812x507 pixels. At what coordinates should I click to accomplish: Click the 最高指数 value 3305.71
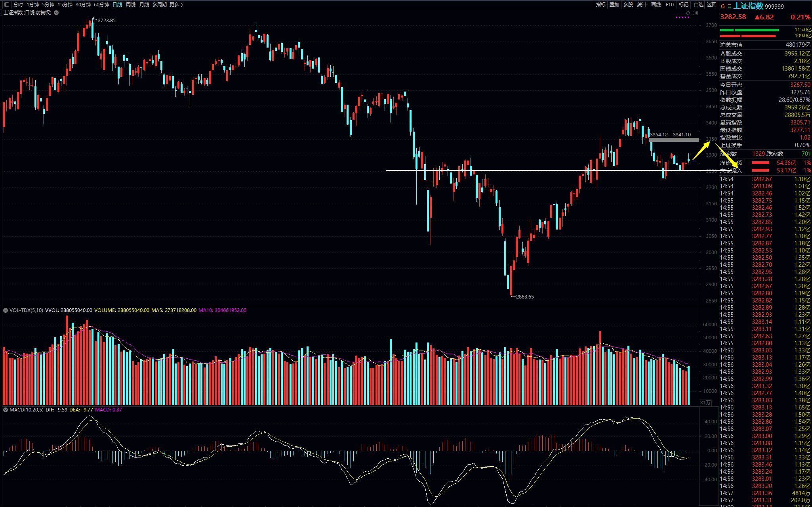[x=800, y=122]
